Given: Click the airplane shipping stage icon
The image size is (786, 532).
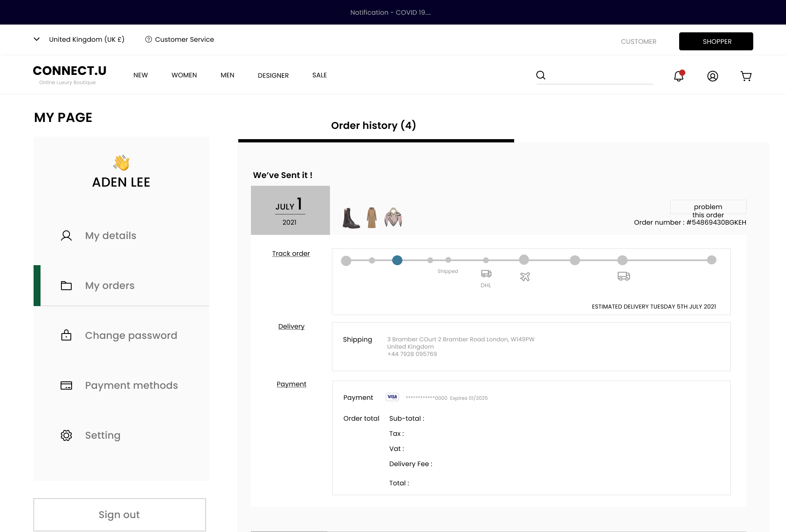Looking at the screenshot, I should click(x=525, y=277).
